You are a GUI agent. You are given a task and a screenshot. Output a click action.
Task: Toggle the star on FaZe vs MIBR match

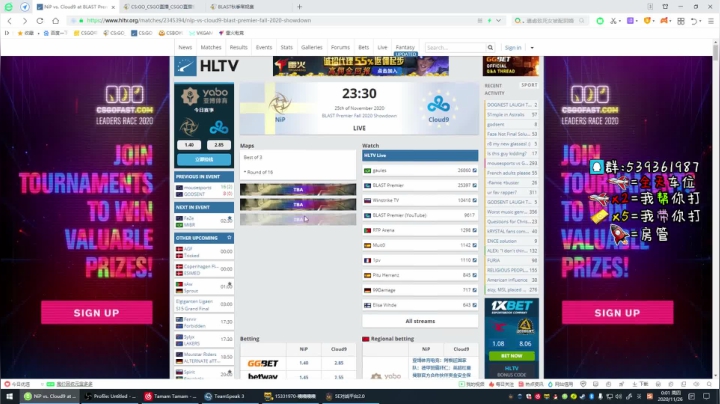[x=229, y=218]
